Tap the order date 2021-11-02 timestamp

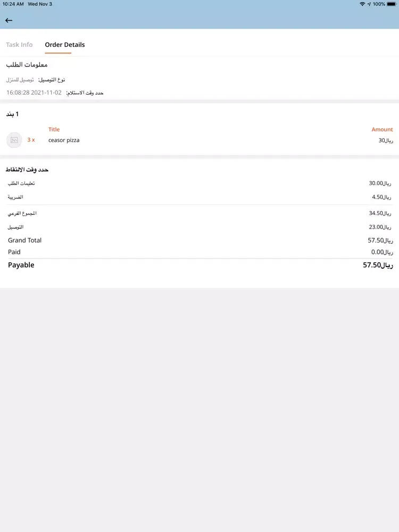tap(34, 93)
